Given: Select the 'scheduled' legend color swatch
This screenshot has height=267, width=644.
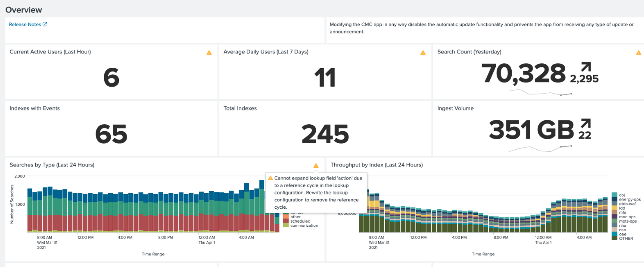Looking at the screenshot, I should coord(286,221).
